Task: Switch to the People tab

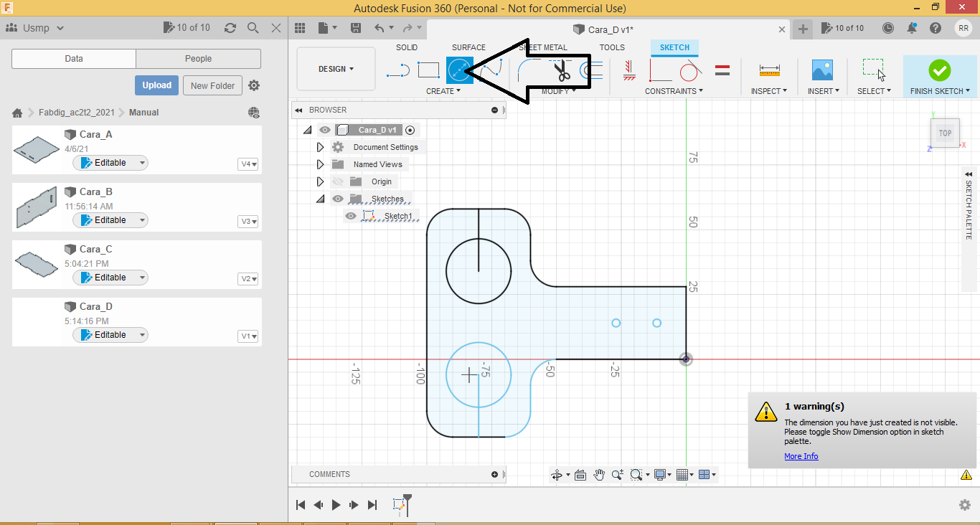Action: pyautogui.click(x=198, y=59)
